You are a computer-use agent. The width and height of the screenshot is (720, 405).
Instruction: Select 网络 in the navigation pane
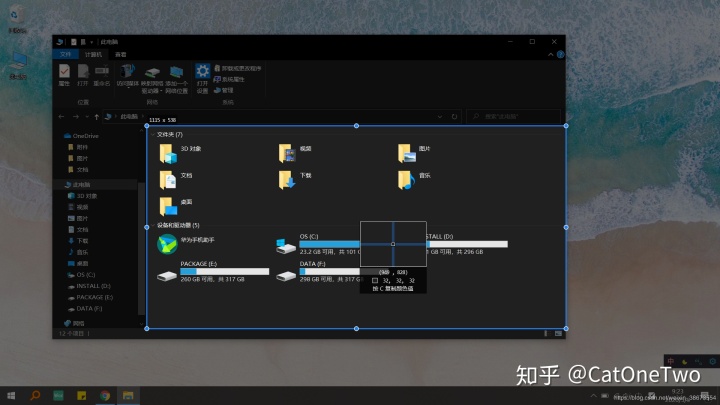(74, 323)
